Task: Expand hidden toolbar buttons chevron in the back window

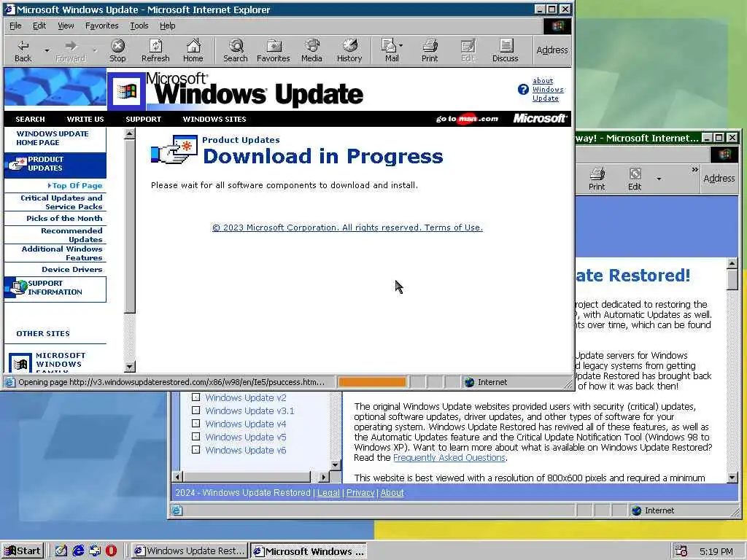Action: coord(694,169)
